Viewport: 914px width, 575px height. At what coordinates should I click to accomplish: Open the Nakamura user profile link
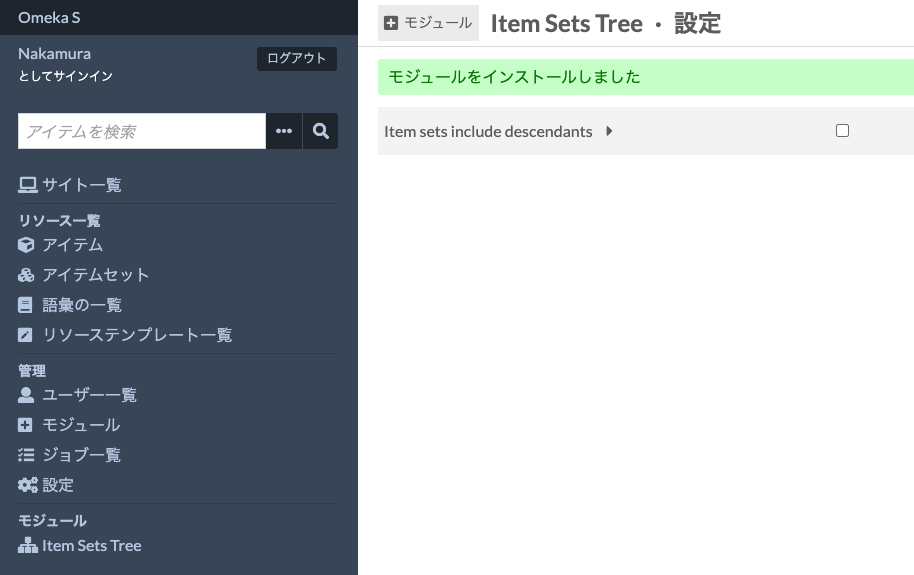tap(54, 54)
